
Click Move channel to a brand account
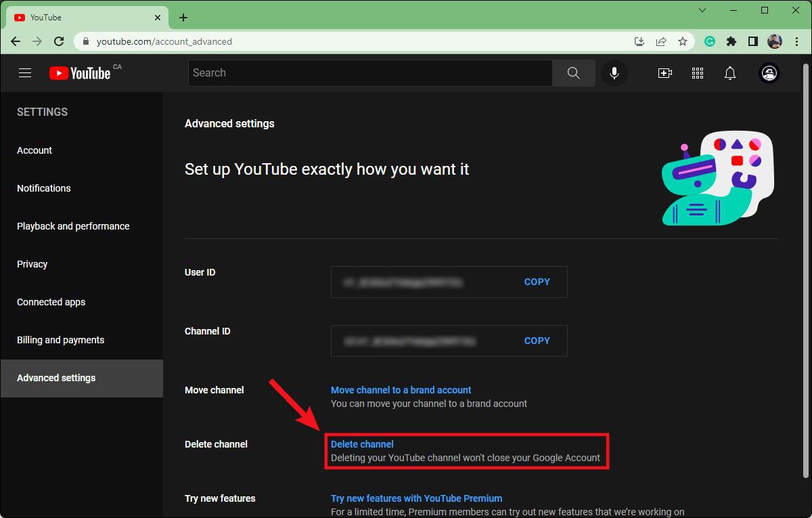(401, 390)
